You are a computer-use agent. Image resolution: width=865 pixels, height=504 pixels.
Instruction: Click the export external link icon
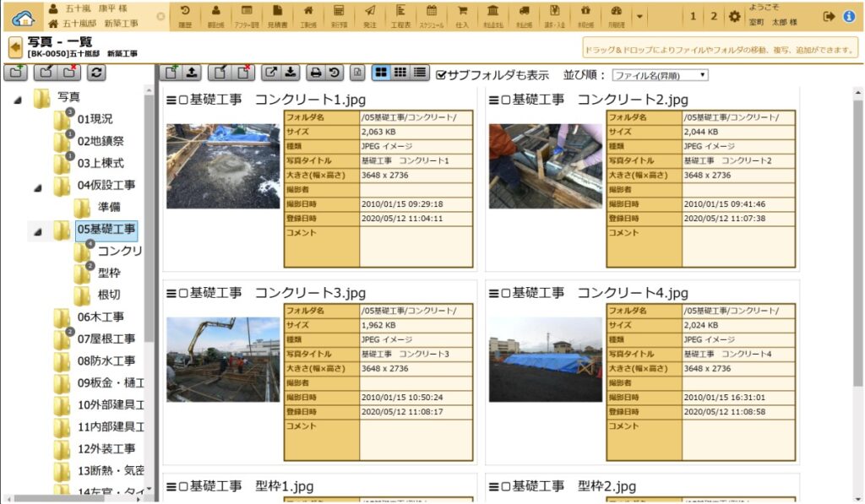click(271, 73)
